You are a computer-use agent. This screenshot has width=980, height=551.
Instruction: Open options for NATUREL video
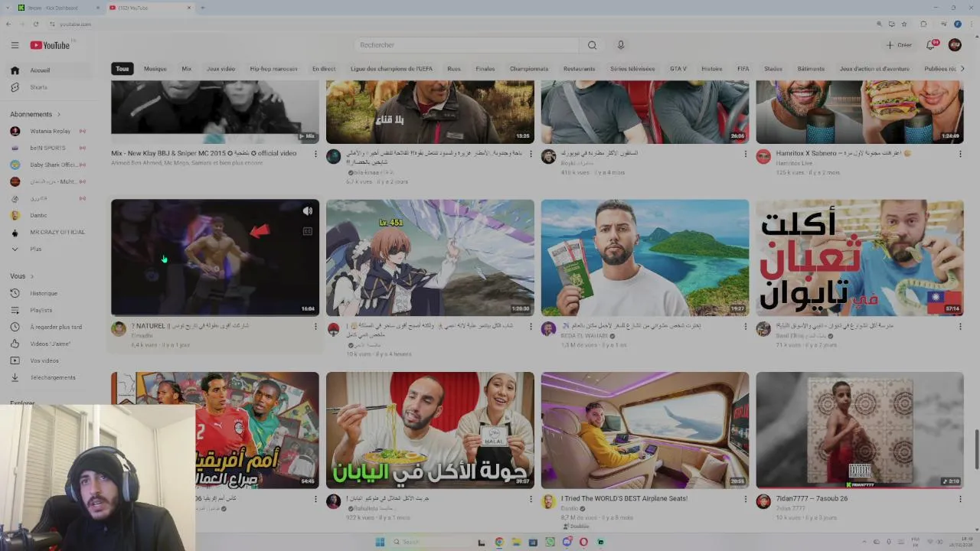click(x=315, y=326)
